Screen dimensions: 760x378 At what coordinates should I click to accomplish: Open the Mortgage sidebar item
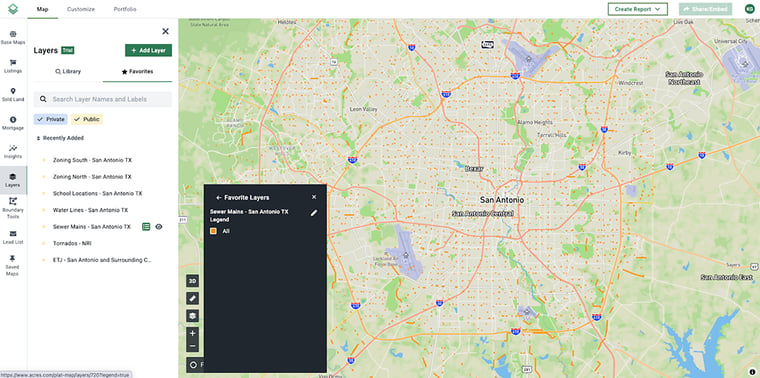coord(13,124)
